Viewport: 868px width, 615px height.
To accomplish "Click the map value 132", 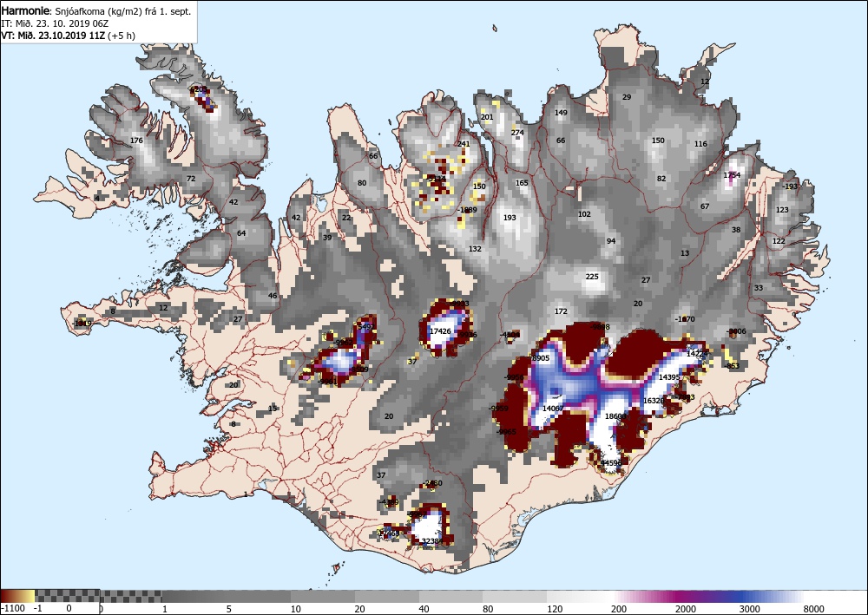I will tap(475, 250).
